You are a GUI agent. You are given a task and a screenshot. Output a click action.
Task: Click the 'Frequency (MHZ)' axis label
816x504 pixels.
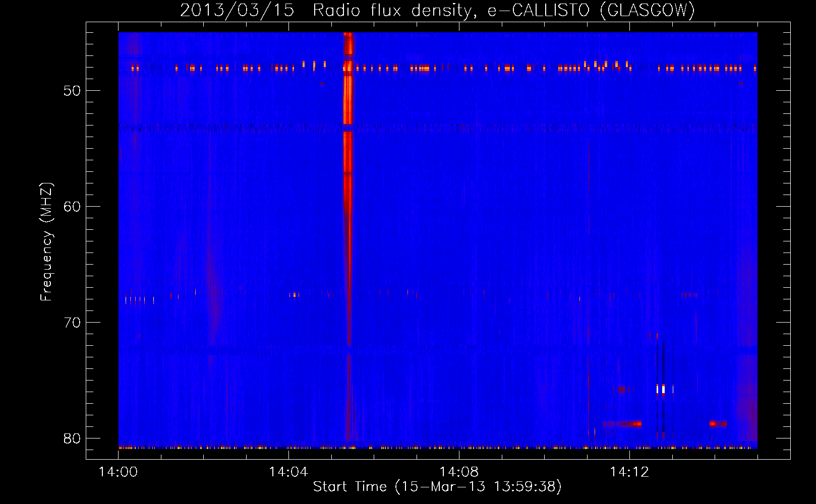[x=46, y=242]
